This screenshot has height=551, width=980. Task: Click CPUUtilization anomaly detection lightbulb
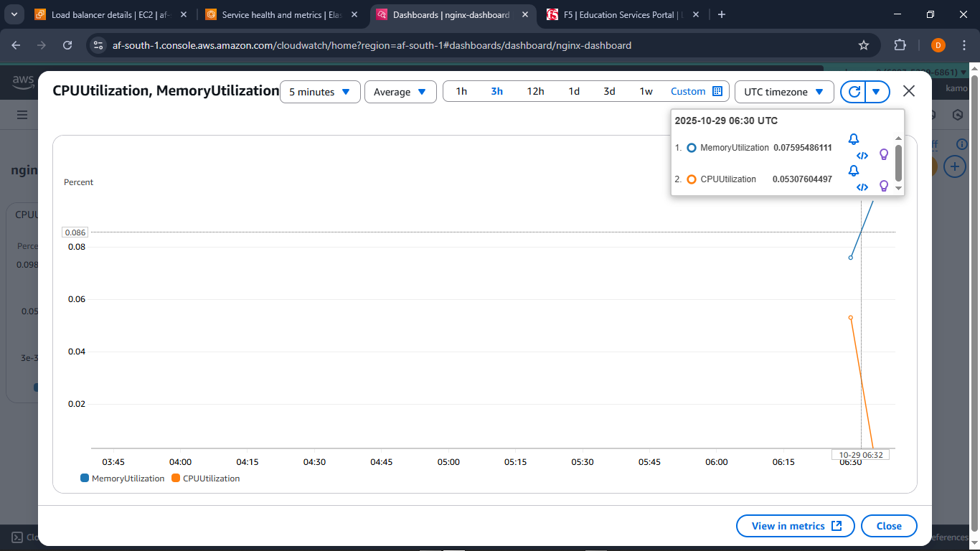pos(883,186)
